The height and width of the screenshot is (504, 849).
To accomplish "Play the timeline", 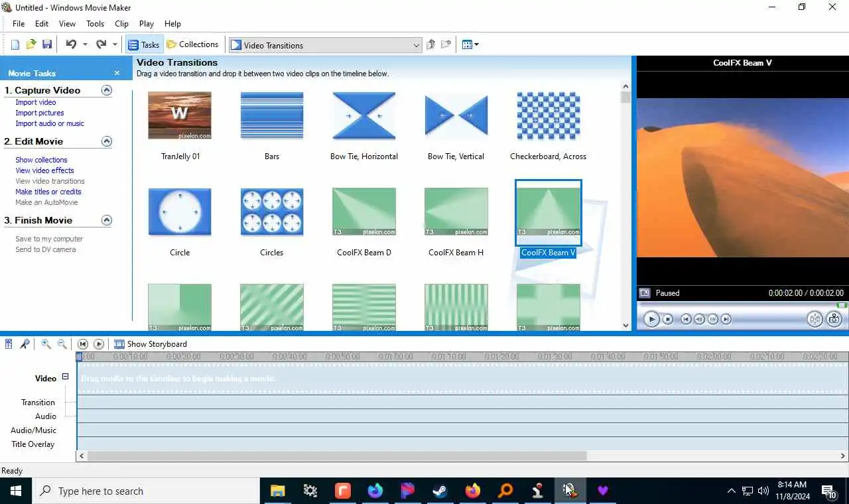I will tap(99, 344).
